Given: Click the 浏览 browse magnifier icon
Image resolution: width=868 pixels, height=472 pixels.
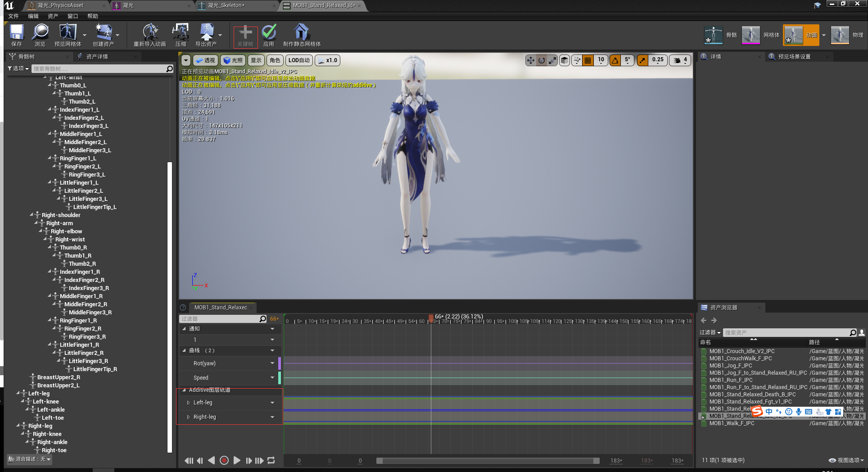Looking at the screenshot, I should (x=40, y=35).
